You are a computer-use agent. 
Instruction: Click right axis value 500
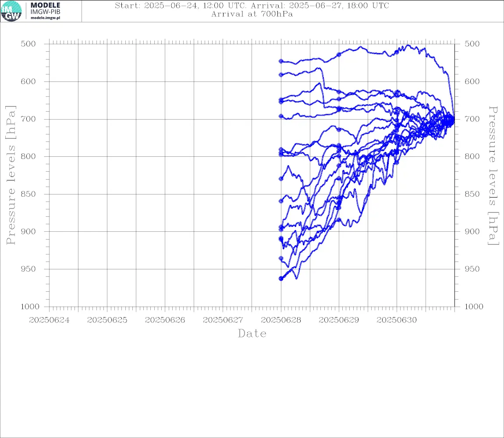tap(472, 44)
